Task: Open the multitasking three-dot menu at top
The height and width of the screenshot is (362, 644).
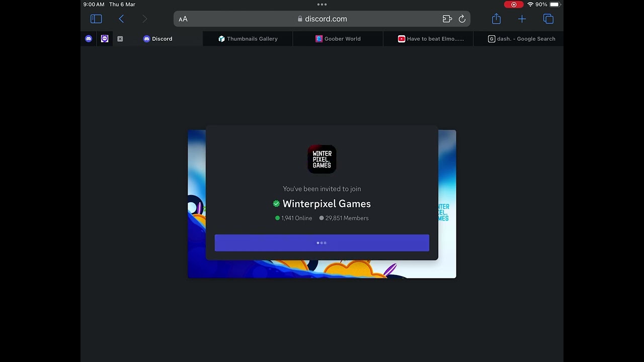Action: [x=322, y=5]
